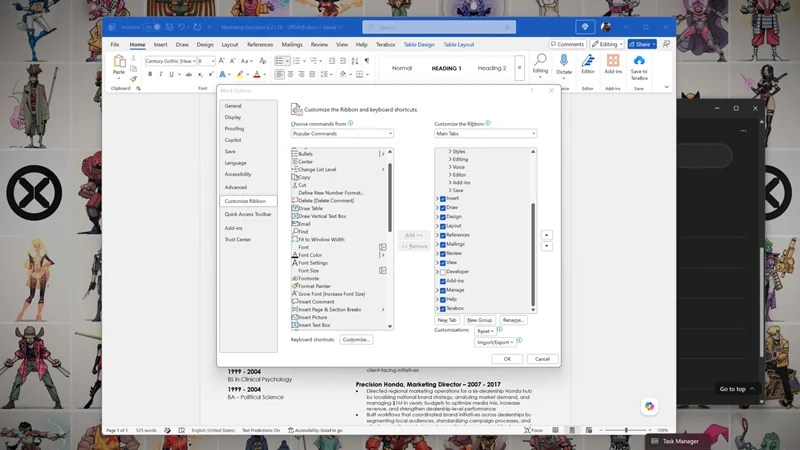Click the Superscript icon

click(211, 74)
